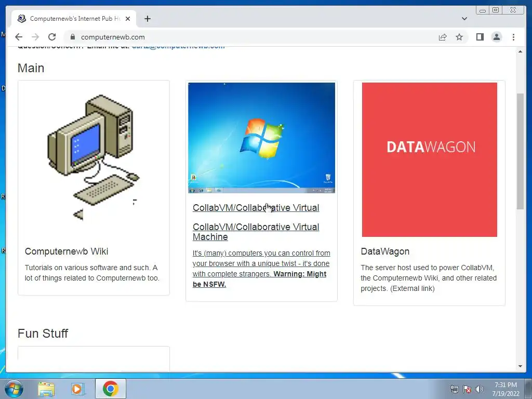The width and height of the screenshot is (532, 399).
Task: Restore down the Chrome window
Action: point(495,10)
